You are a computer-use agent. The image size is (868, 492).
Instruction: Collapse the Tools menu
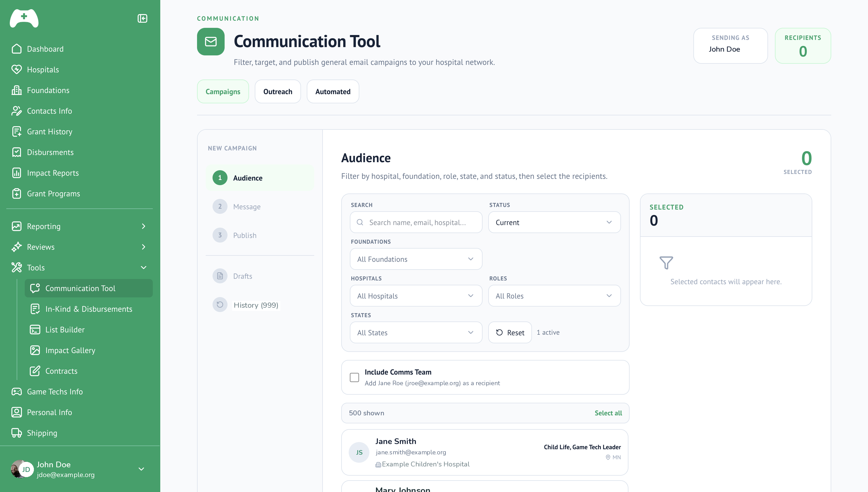coord(80,267)
